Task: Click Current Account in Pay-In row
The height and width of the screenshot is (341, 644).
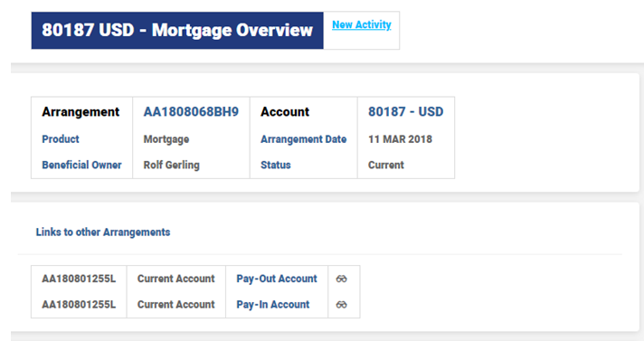Action: (x=176, y=305)
